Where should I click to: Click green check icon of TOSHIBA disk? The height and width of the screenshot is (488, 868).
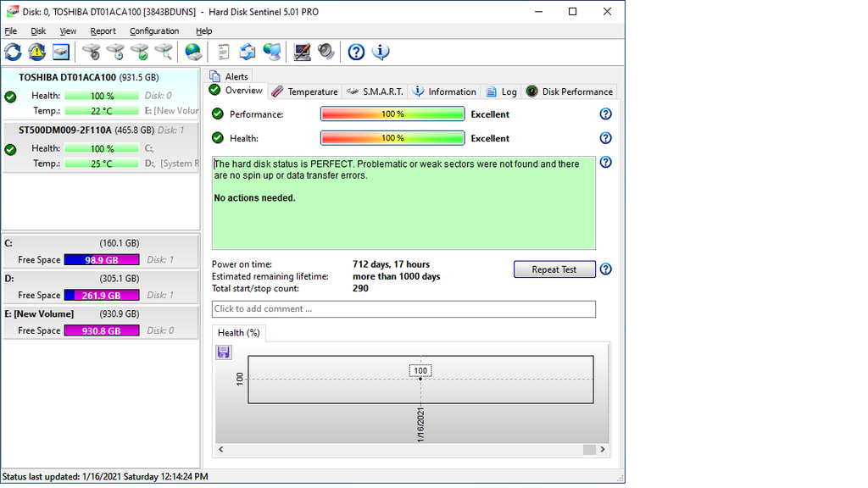pyautogui.click(x=10, y=97)
